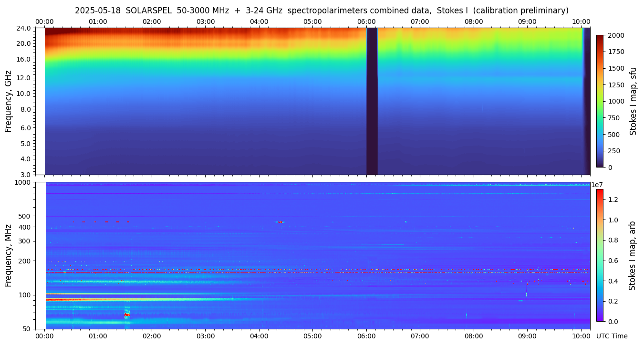The height and width of the screenshot is (346, 644).
Task: Select the red spot near 04:20 at 450 MHz
Action: pyautogui.click(x=280, y=222)
